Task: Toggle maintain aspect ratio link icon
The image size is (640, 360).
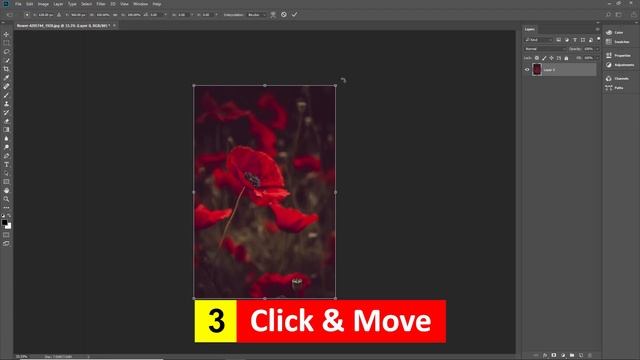Action: (116, 15)
